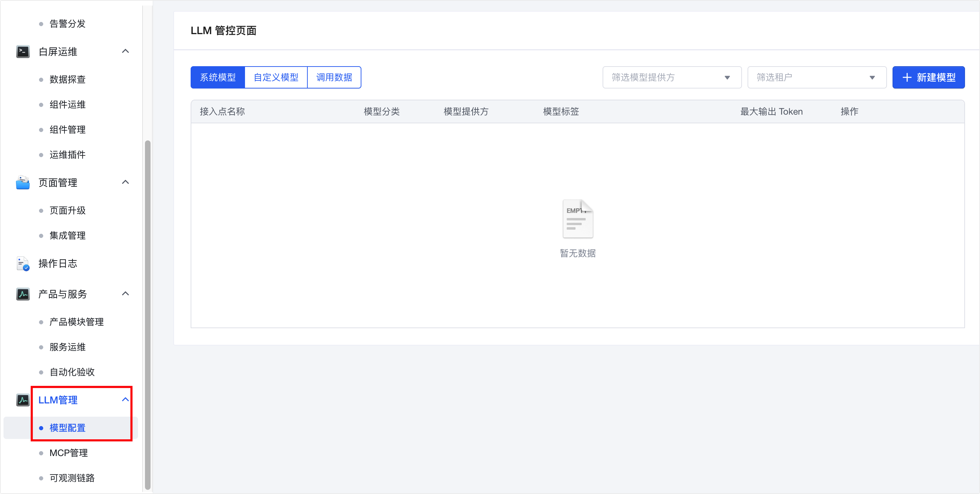Click the monitor icon beside LLM管理
Screen dimensions: 980x494
[23, 400]
